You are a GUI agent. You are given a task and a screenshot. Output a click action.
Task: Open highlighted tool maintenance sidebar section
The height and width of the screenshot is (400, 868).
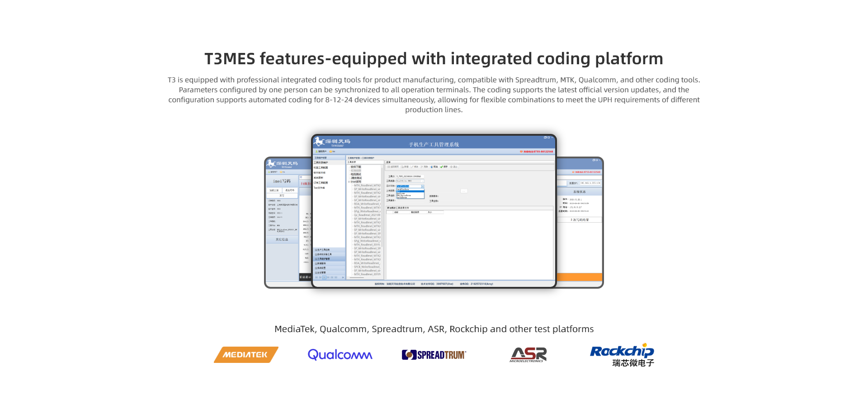[x=323, y=259]
